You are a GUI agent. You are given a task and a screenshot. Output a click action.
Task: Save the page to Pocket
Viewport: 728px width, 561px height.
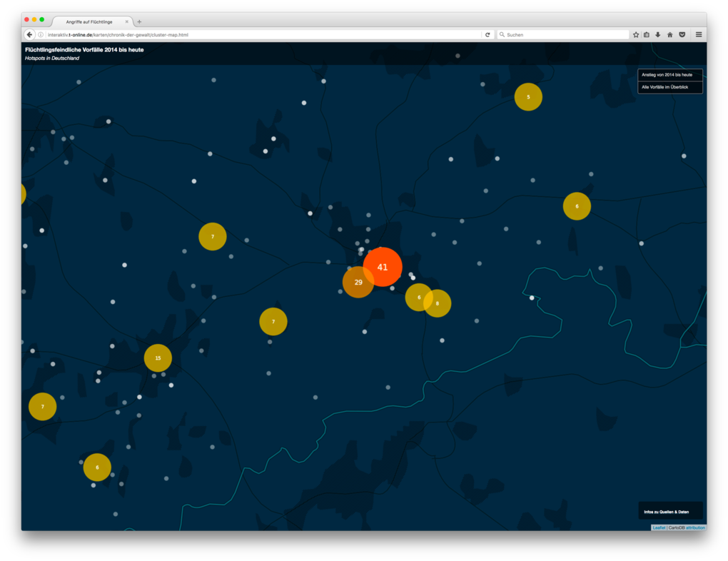682,34
